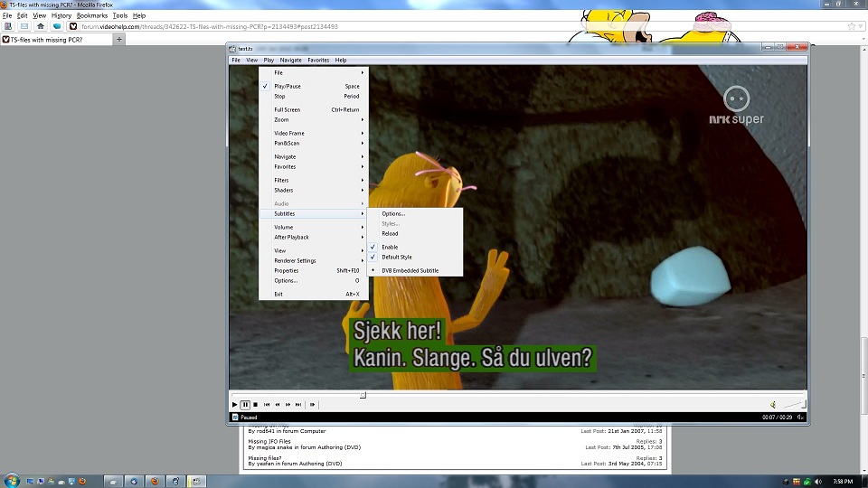Toggle Play/Pause checkmark menu entry

click(x=314, y=87)
